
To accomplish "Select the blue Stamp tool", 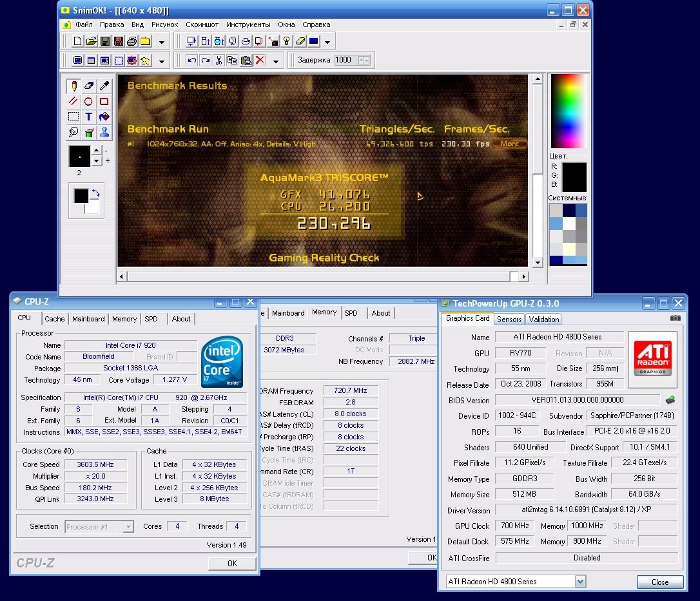I will coord(104,131).
